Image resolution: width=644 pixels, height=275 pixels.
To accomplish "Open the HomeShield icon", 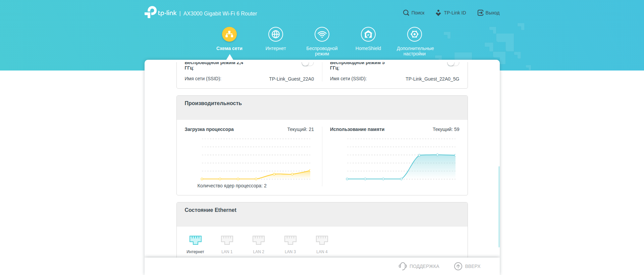I will point(368,34).
